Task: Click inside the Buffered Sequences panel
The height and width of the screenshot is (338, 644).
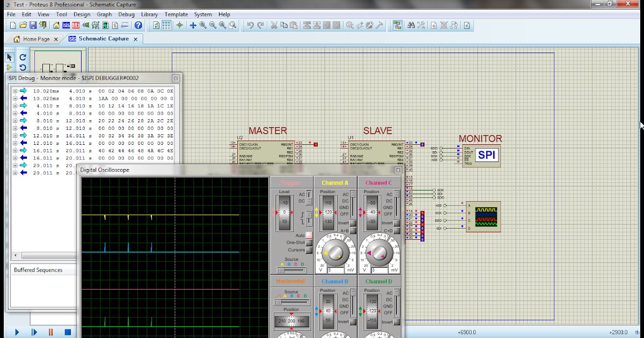Action: coord(43,292)
